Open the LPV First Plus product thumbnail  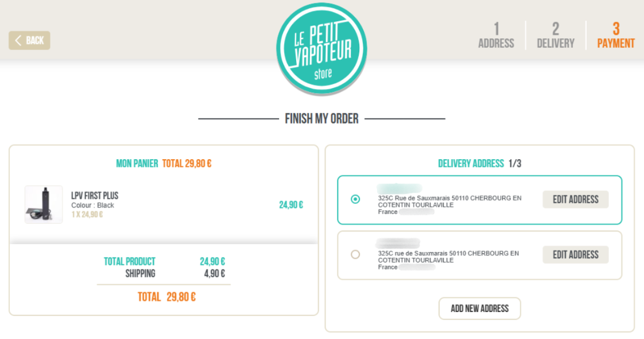tap(44, 204)
